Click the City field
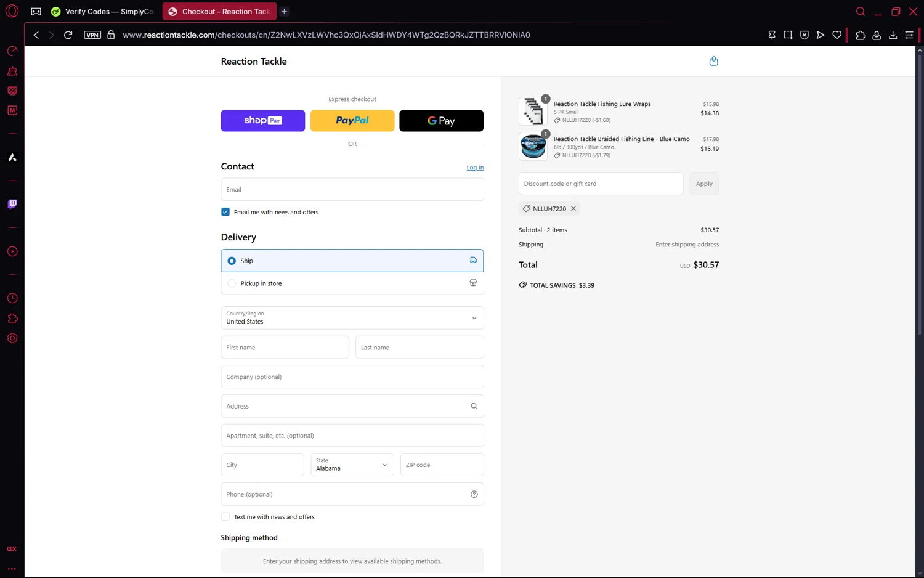Image resolution: width=924 pixels, height=578 pixels. pyautogui.click(x=262, y=465)
